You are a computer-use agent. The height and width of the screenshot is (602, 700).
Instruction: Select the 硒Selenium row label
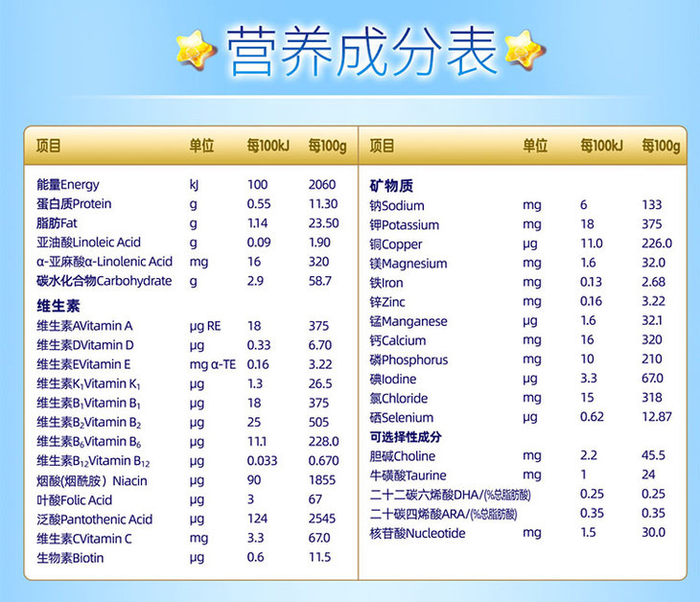coord(402,418)
